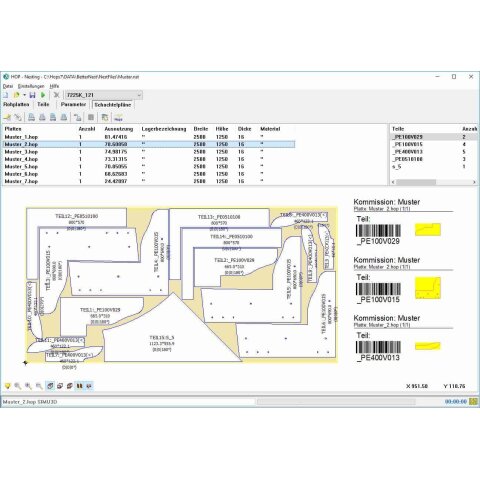Click the barcode above the _PE100V029 label
Screen dimensions: 480x480
pos(378,231)
